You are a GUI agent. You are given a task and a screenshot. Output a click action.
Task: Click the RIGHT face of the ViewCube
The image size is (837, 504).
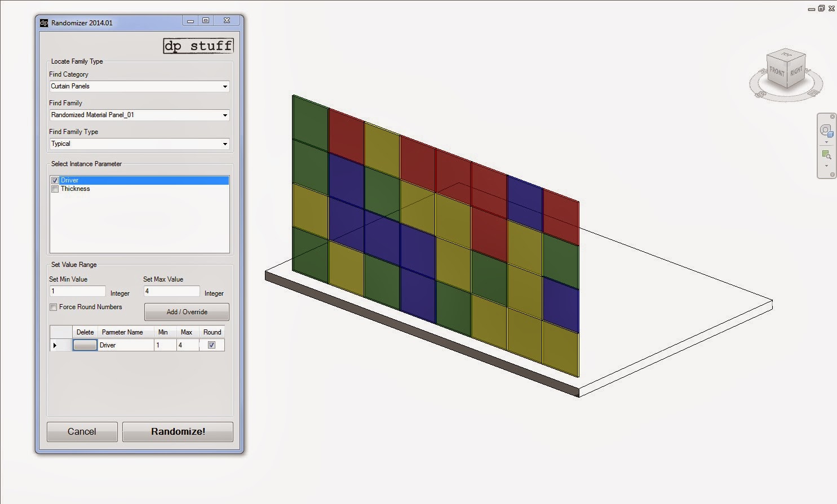click(x=796, y=70)
